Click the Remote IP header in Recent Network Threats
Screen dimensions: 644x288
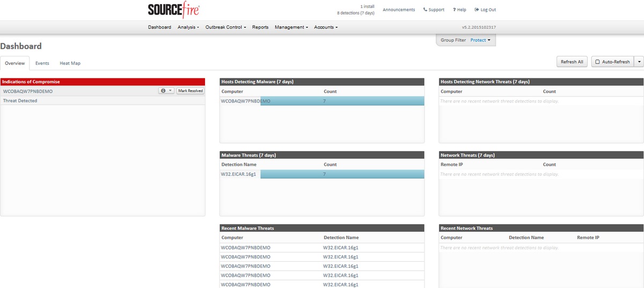tap(588, 237)
